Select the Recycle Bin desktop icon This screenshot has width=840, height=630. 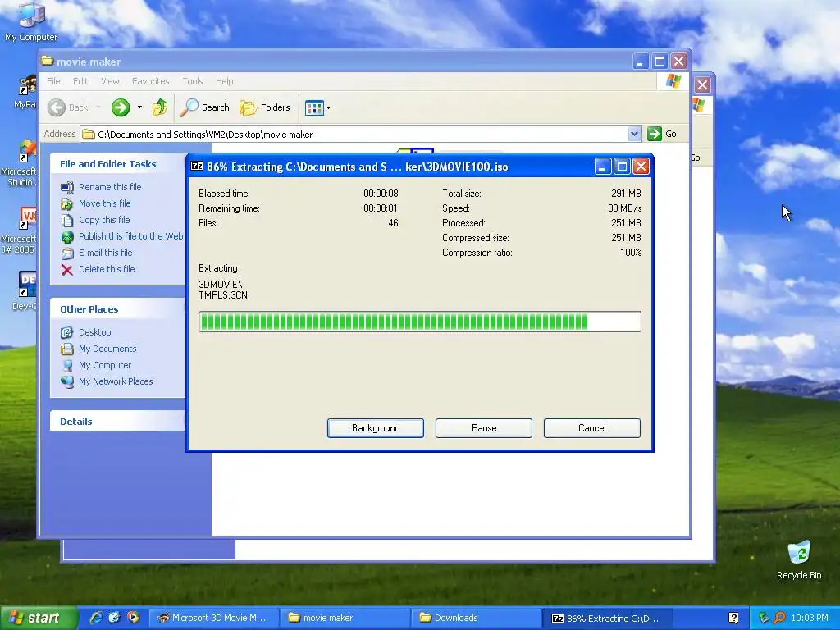pyautogui.click(x=799, y=560)
